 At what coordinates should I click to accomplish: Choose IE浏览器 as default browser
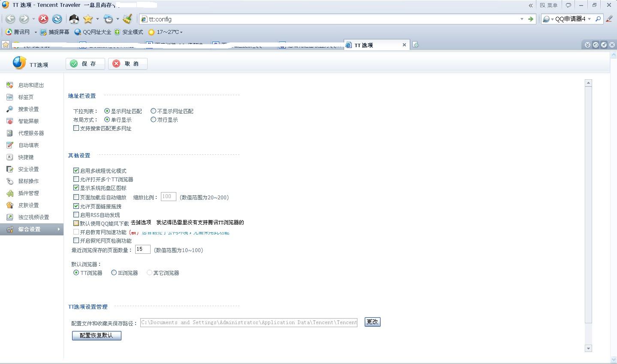coord(114,273)
